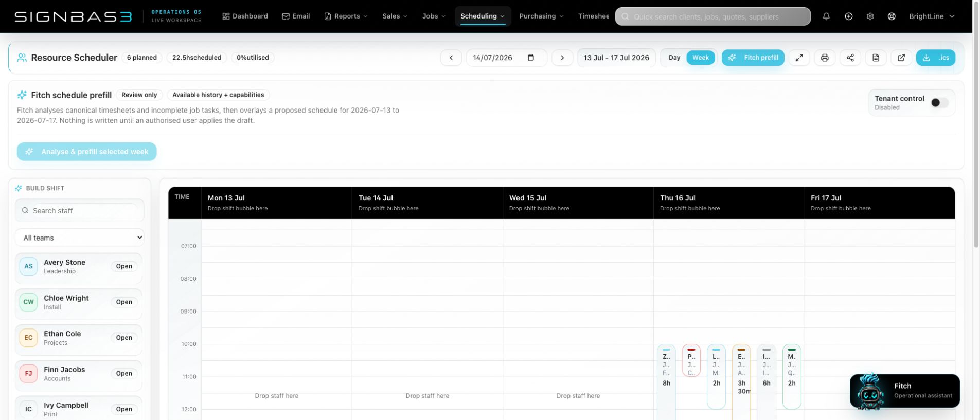This screenshot has width=980, height=420.
Task: Click the sparkle icon beside BUILD SHIFT
Action: (19, 188)
